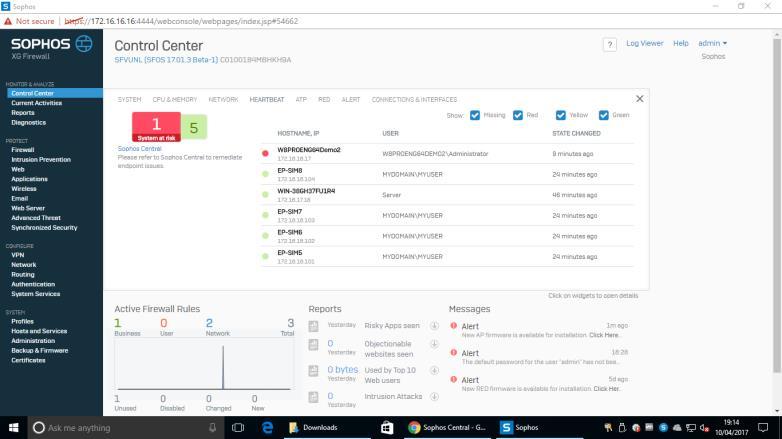Open CONNECTIONS & INTERFACES tab

point(414,100)
